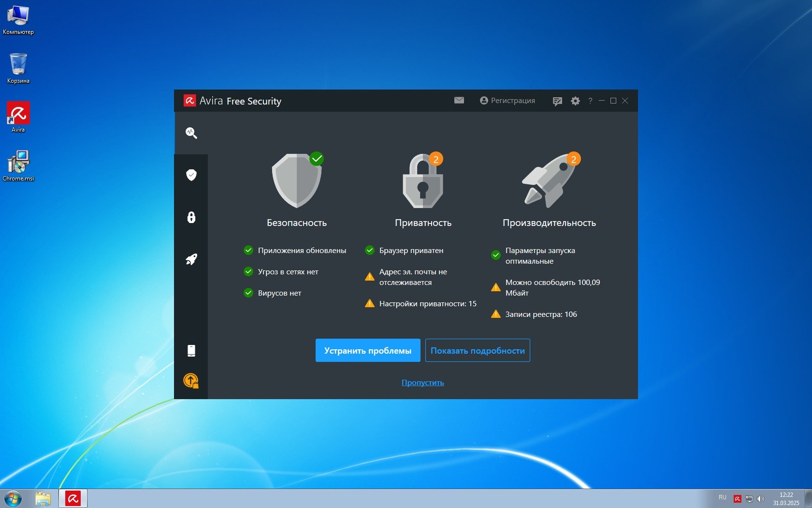Open Privacy padlock icon in sidebar

tap(191, 217)
